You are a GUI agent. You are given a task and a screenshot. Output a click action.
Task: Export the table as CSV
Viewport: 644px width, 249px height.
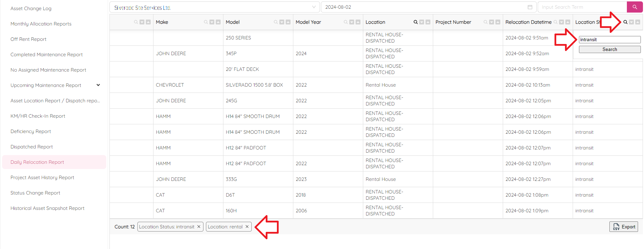(624, 227)
